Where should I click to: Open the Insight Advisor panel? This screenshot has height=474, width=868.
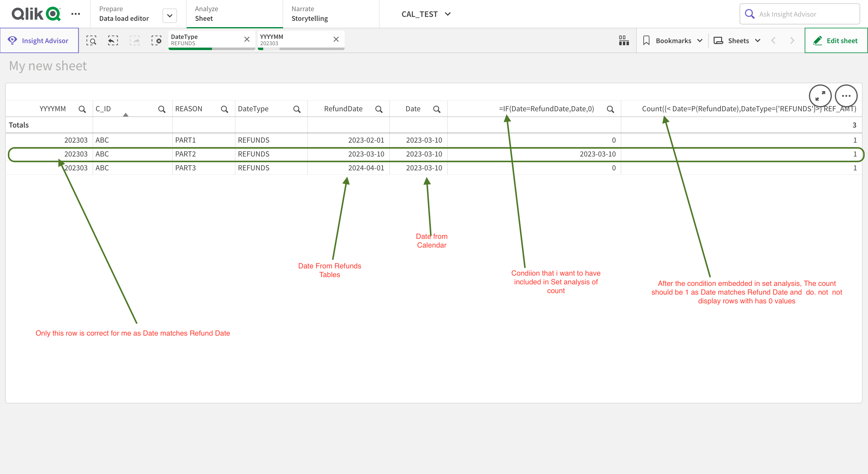click(39, 40)
